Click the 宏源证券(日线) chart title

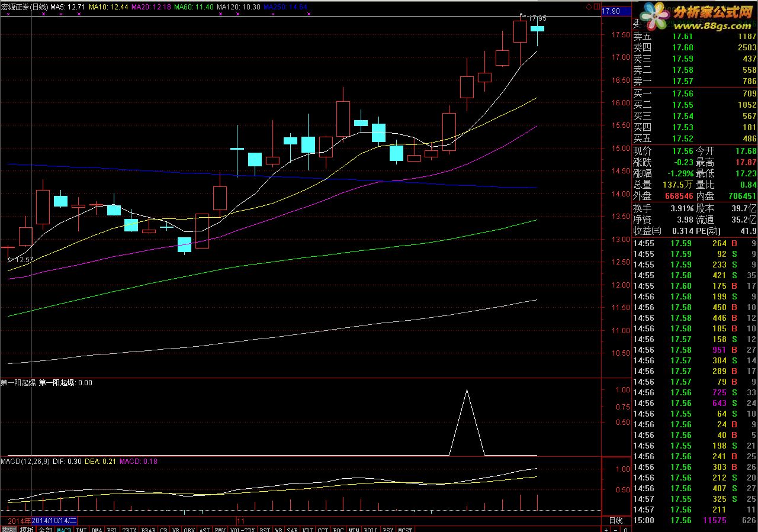24,7
